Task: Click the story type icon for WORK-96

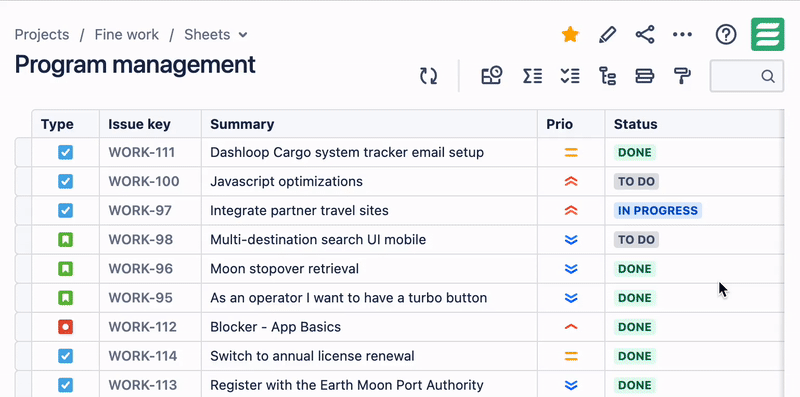Action: pyautogui.click(x=65, y=268)
